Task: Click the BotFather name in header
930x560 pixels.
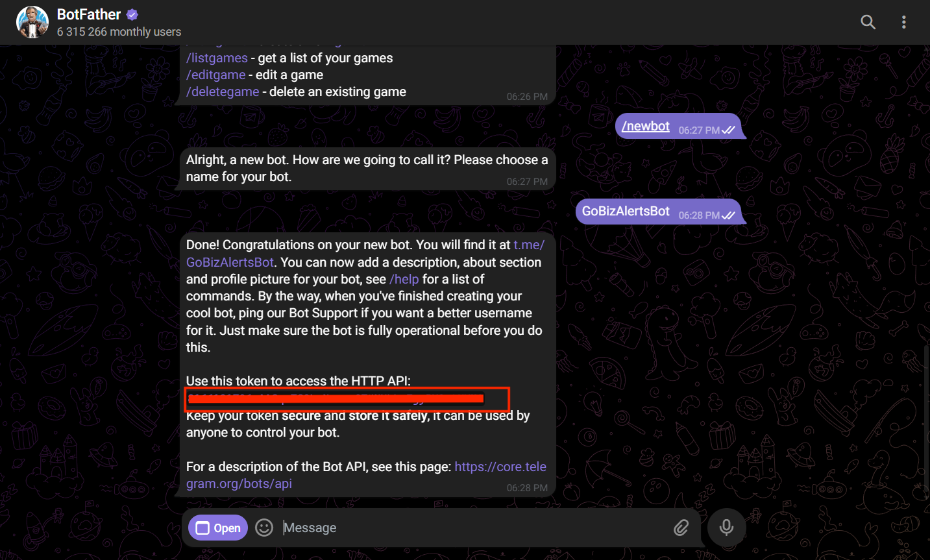Action: (89, 14)
